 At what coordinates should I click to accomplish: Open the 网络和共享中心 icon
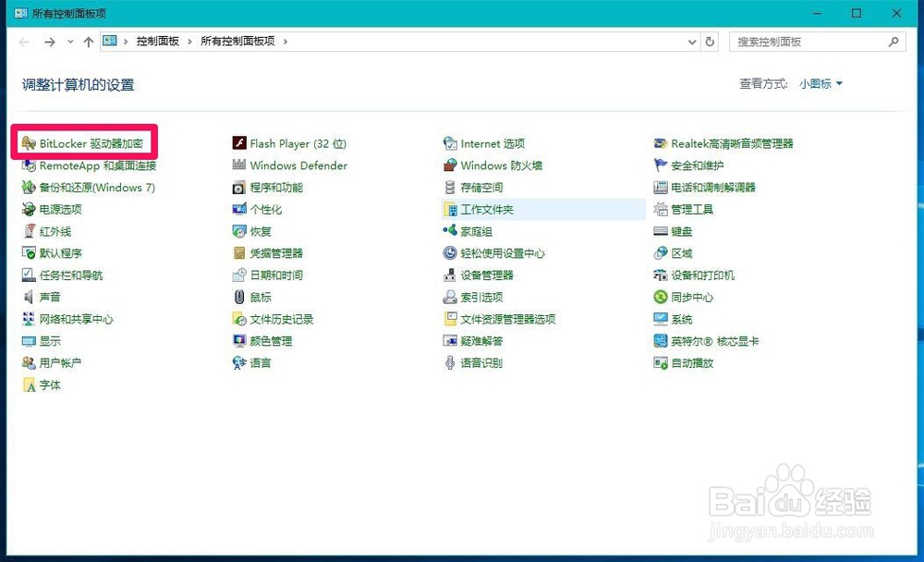29,319
